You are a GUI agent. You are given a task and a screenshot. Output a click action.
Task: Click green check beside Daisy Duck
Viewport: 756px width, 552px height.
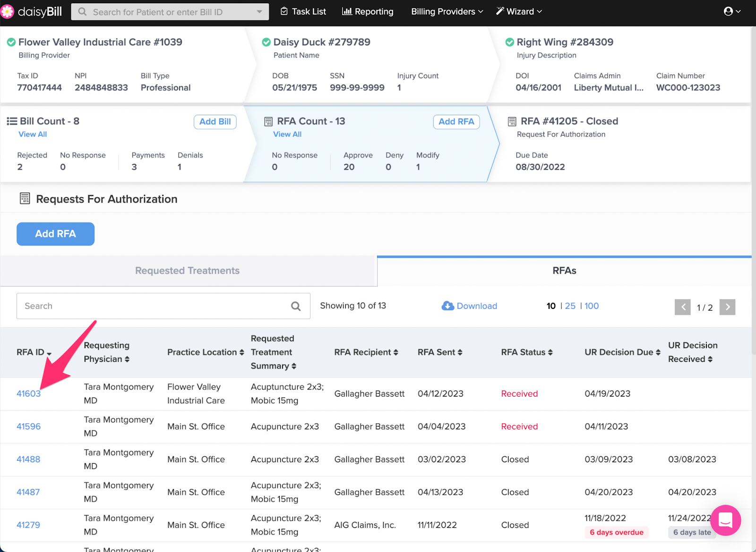click(x=266, y=42)
